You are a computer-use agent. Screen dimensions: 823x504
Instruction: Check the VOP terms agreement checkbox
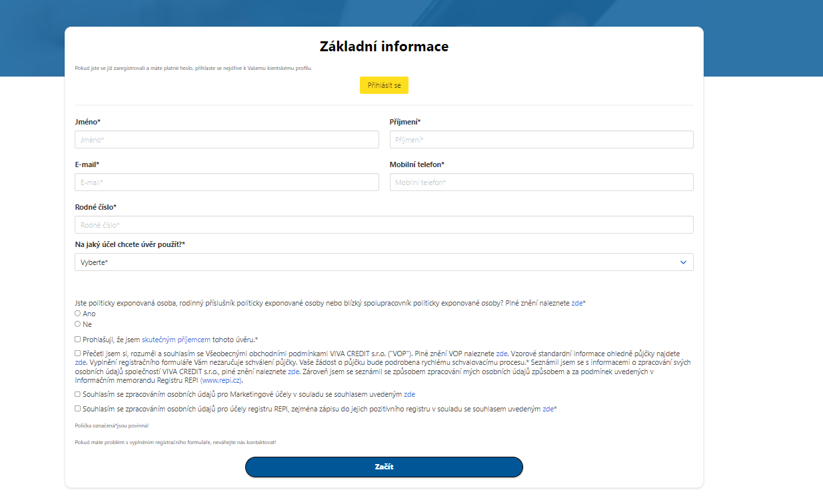[x=78, y=354]
